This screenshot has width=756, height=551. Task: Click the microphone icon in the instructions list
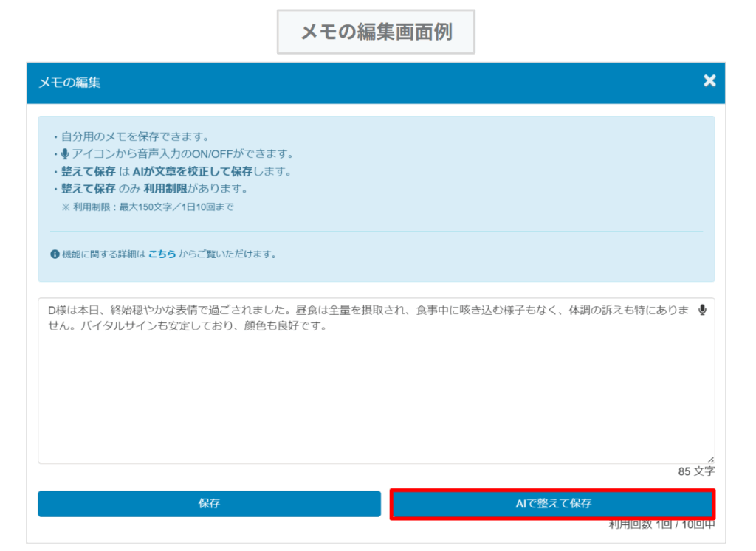coord(65,154)
